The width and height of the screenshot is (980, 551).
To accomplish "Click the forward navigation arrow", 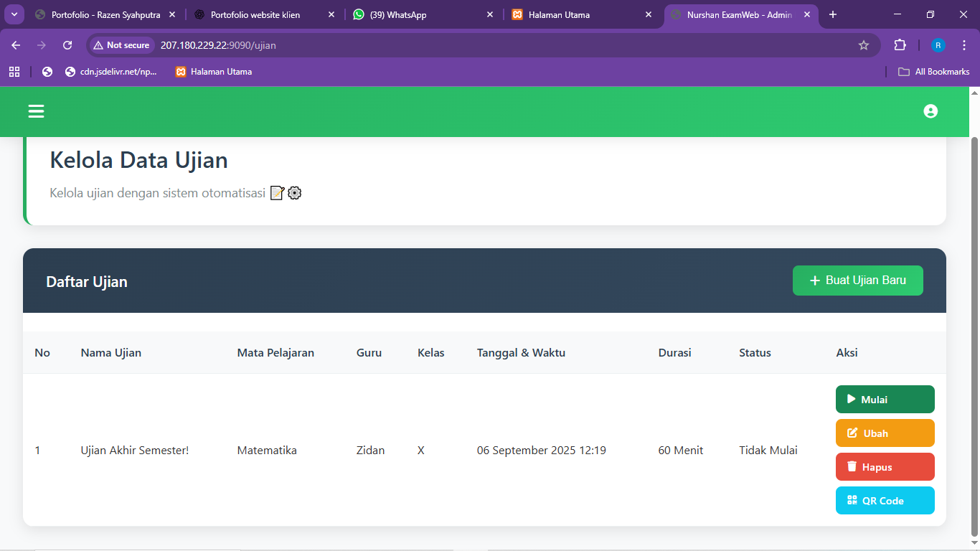I will (41, 44).
